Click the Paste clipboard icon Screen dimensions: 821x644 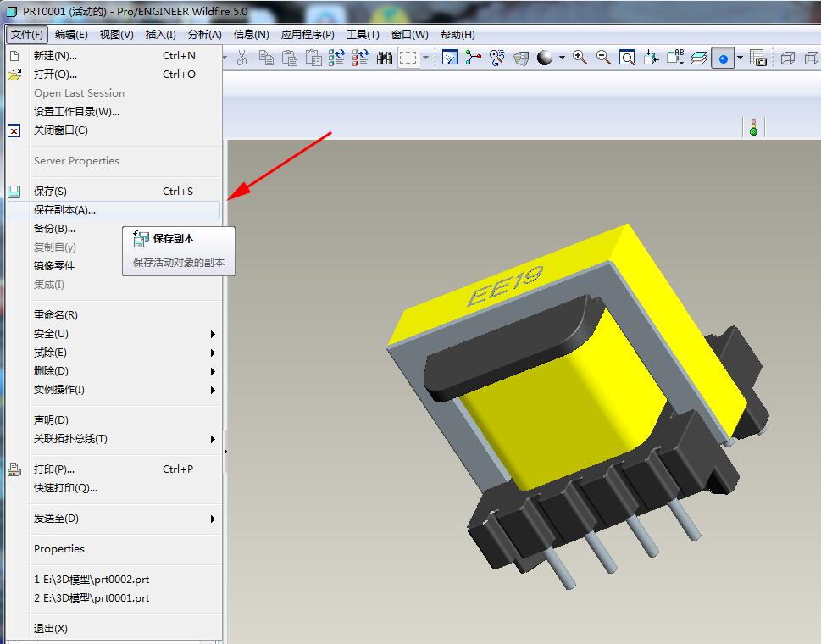click(x=290, y=58)
